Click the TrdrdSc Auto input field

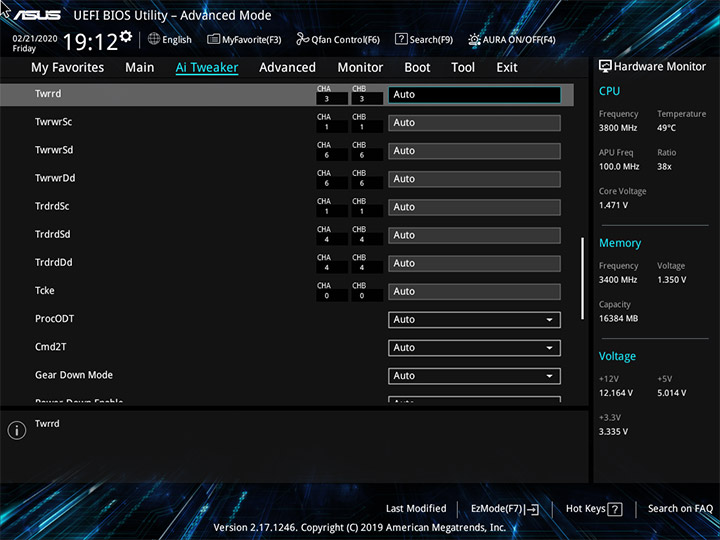coord(474,207)
